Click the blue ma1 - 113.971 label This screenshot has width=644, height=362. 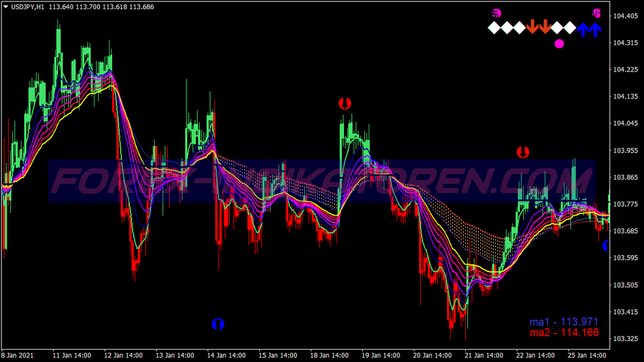tap(564, 322)
